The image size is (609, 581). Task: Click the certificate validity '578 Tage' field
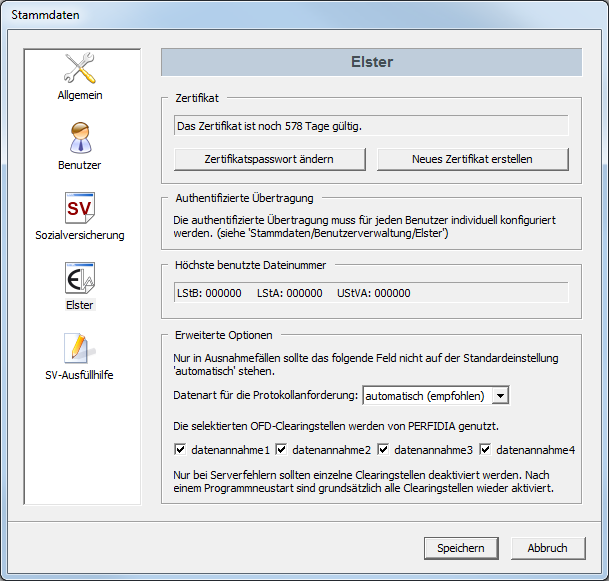[x=371, y=125]
